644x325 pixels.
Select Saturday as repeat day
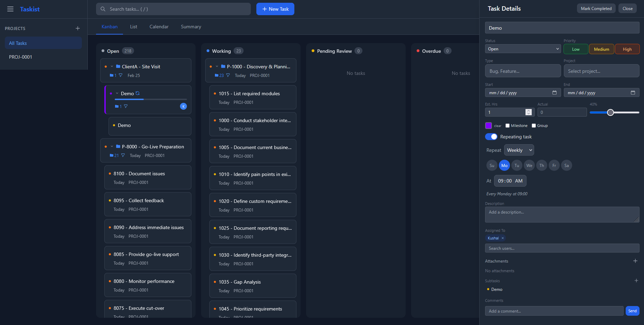click(567, 165)
